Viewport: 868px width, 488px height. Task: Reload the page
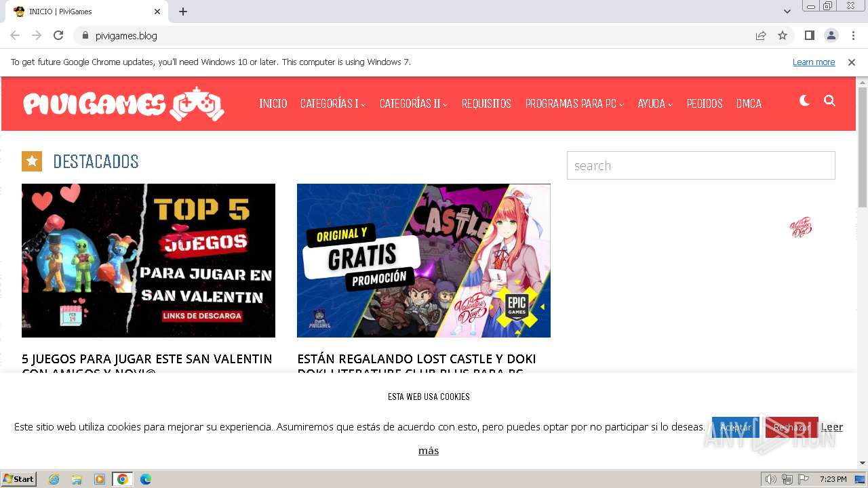click(58, 35)
